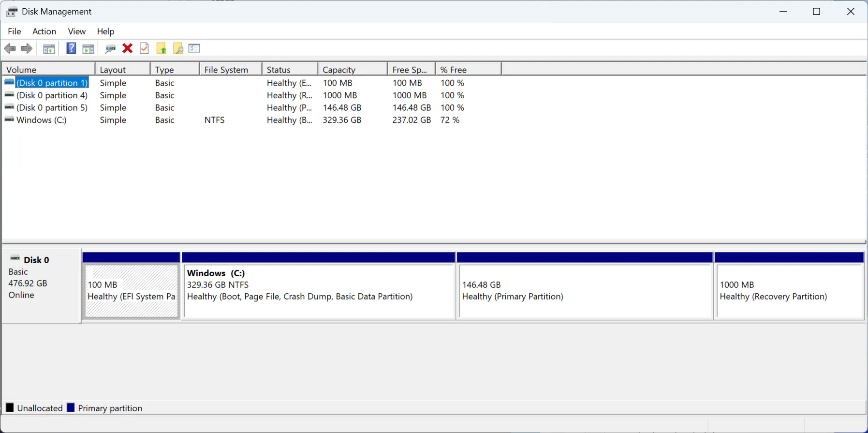
Task: Click the Forward arrow toolbar icon
Action: click(27, 48)
